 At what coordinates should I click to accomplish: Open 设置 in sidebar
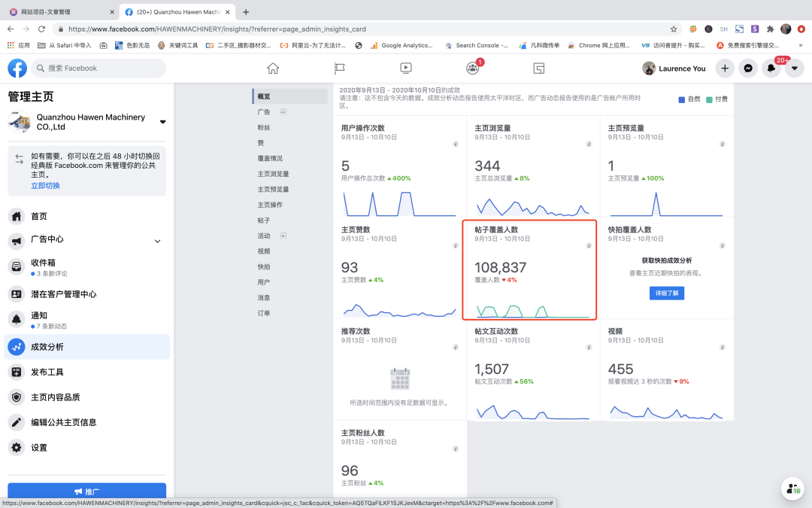(87, 447)
